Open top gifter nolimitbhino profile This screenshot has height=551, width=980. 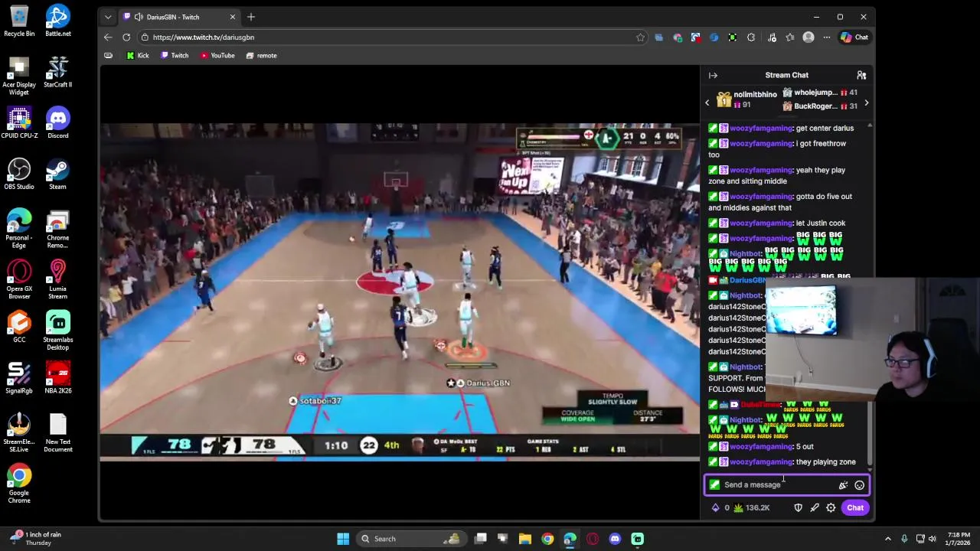pos(746,99)
